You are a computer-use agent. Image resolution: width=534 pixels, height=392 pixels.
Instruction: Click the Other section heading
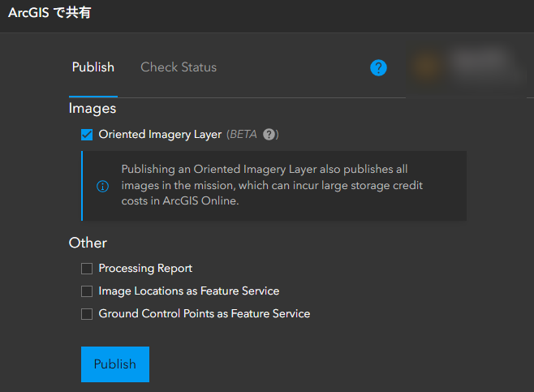(88, 243)
